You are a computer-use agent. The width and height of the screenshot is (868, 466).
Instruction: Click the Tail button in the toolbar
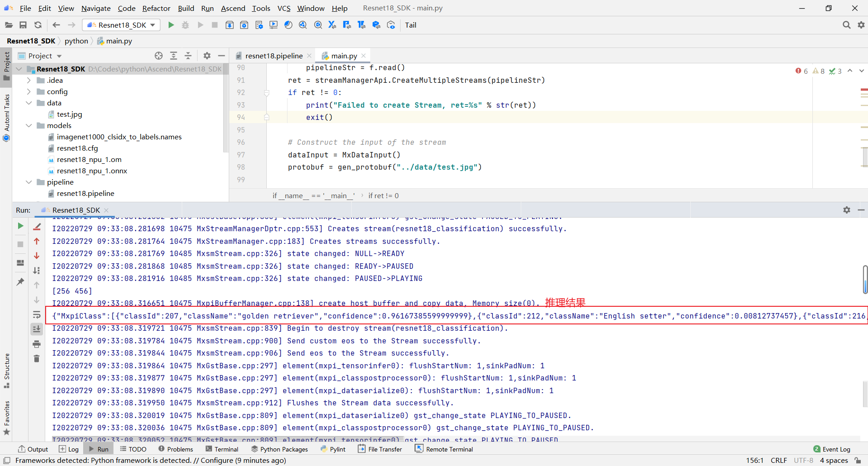pyautogui.click(x=410, y=25)
